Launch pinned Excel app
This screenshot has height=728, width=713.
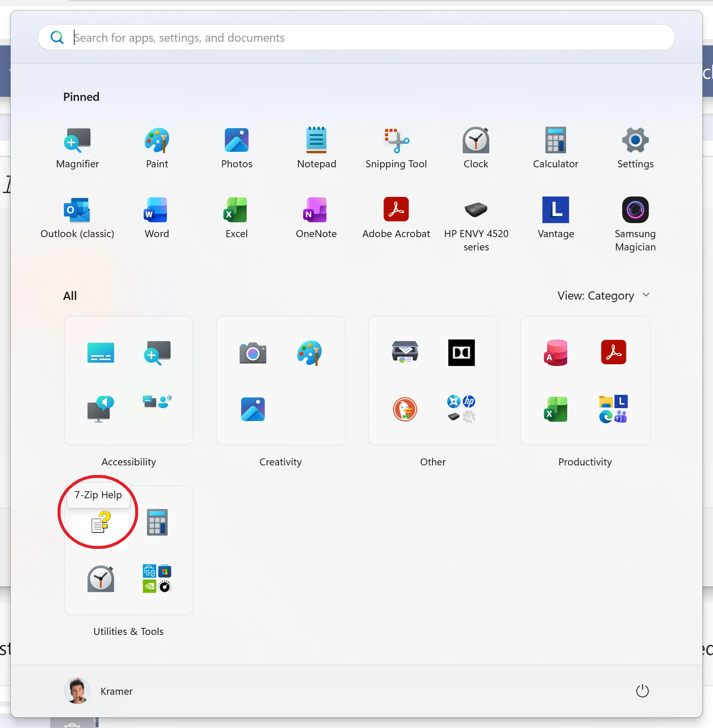tap(237, 218)
